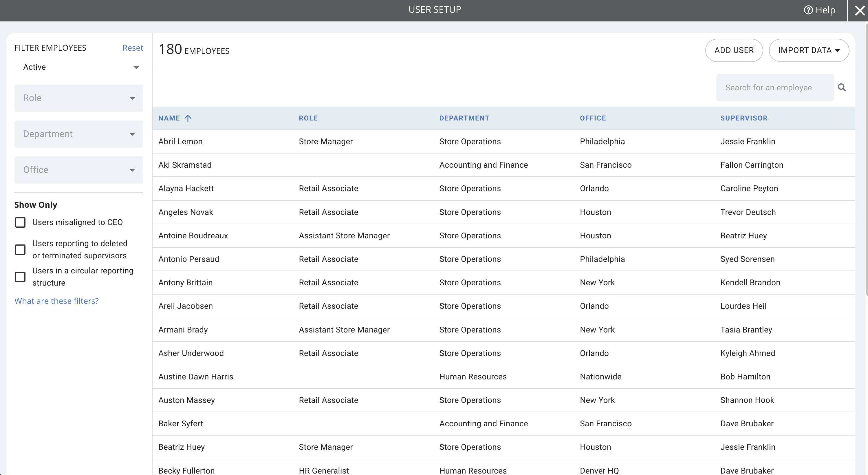Open 'What are these filters?' link
The image size is (868, 475).
(x=57, y=301)
